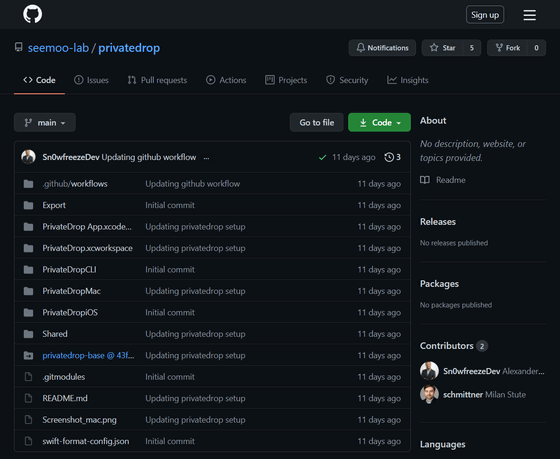Click the submodule icon for privatedrop-base

point(28,355)
